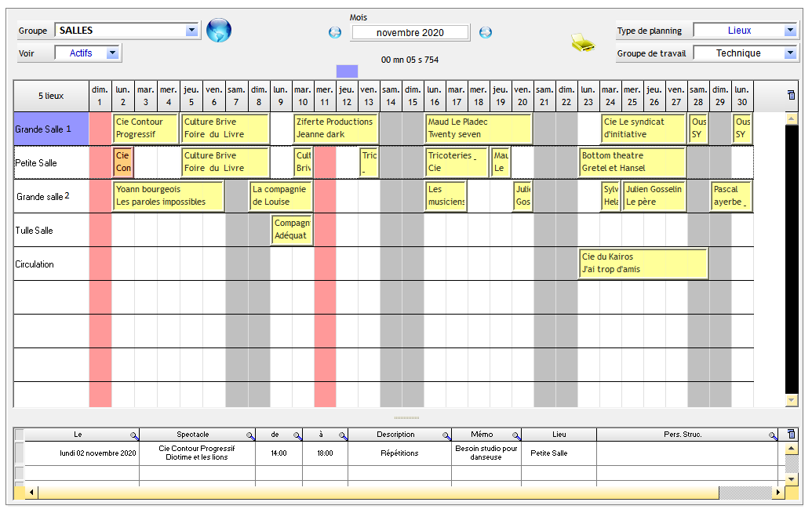
Task: Click the planning grid scroll down arrow
Action: pos(792,401)
